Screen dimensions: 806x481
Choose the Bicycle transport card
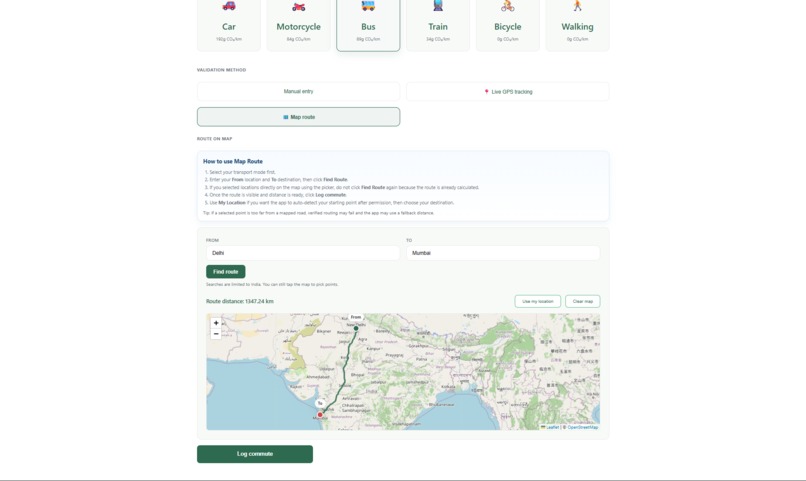coord(507,24)
